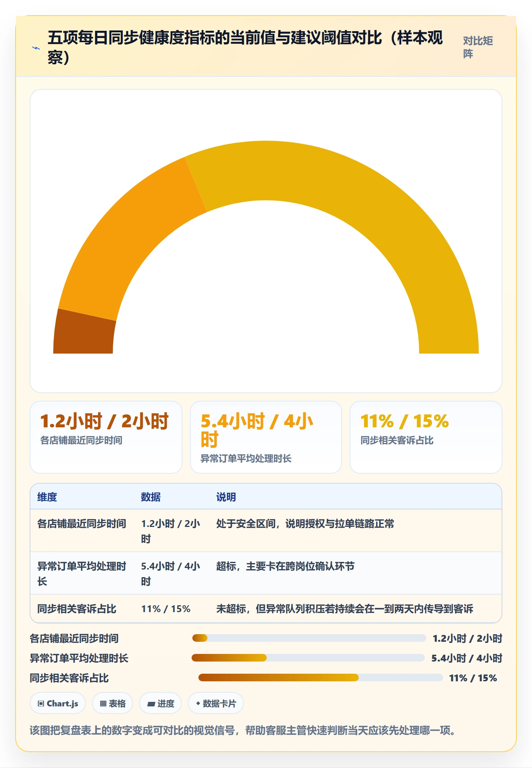Click the progress bar for 同步相关客诉占比
This screenshot has width=532, height=768.
[x=320, y=678]
